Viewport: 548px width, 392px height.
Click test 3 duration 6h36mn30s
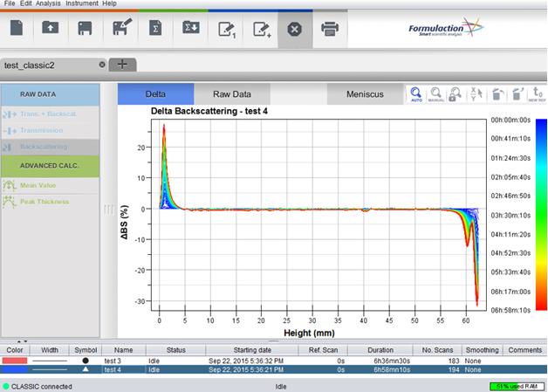coord(392,361)
